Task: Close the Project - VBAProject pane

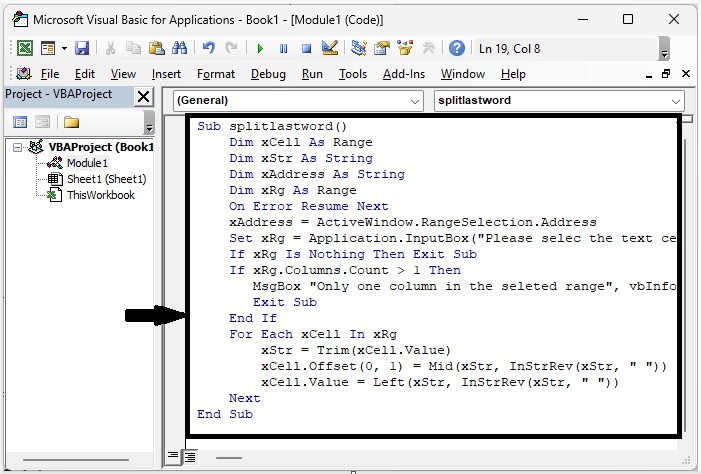Action: coord(144,97)
